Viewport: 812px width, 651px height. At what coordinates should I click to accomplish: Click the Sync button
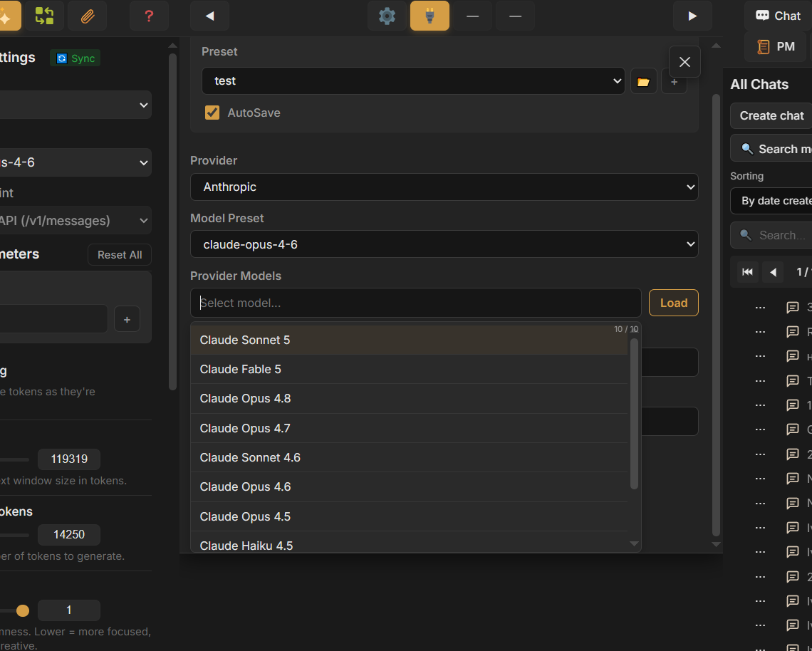76,58
